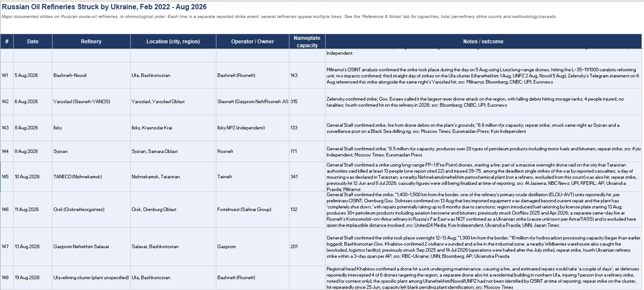The image size is (644, 290).
Task: Select the 'Salavat, Bashkortostan' location cell
Action: point(173,247)
